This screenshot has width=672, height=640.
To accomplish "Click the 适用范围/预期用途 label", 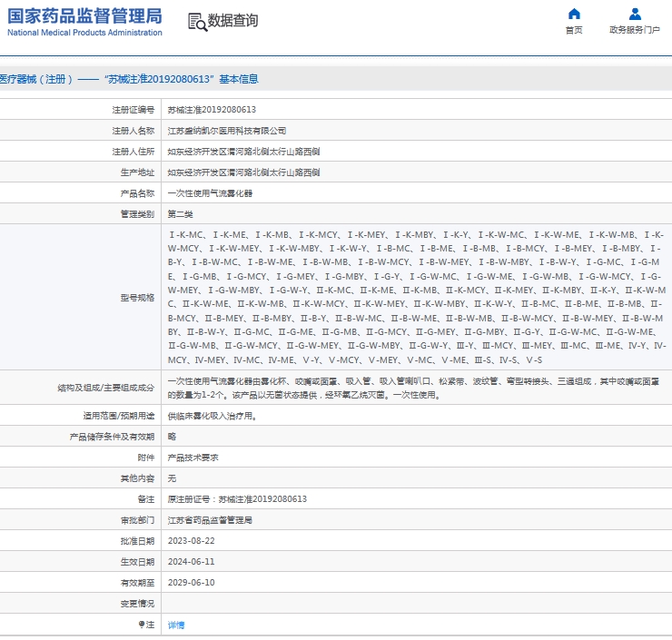I will point(119,416).
